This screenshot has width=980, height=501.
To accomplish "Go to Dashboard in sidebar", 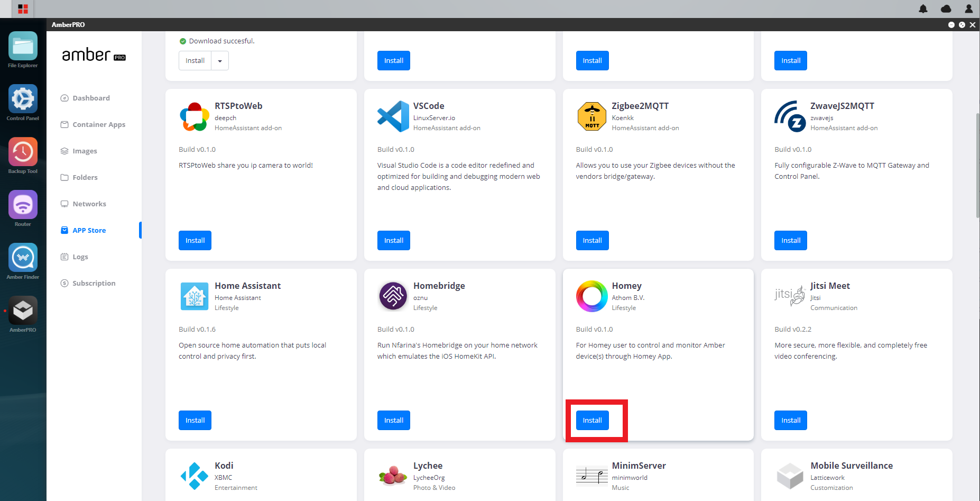I will click(91, 98).
